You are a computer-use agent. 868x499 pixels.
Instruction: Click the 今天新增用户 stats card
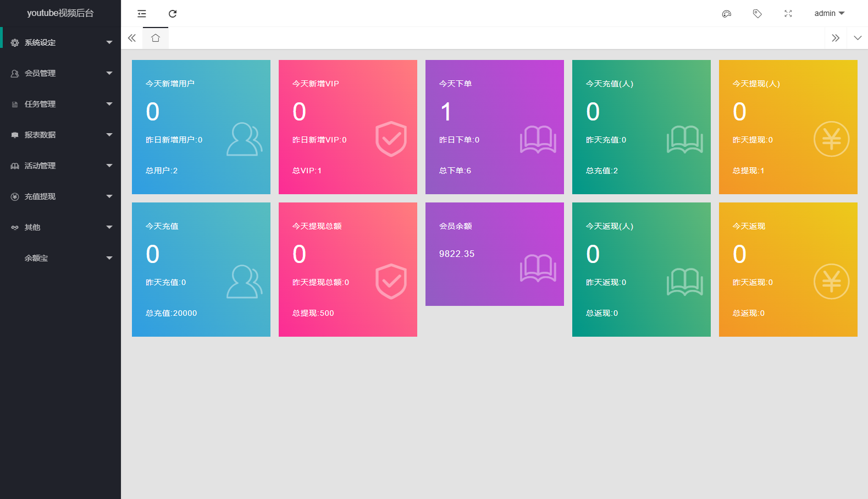point(201,127)
